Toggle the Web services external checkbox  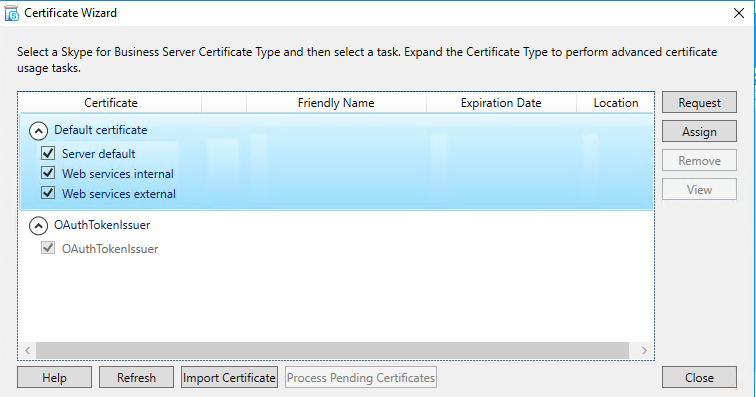point(48,193)
